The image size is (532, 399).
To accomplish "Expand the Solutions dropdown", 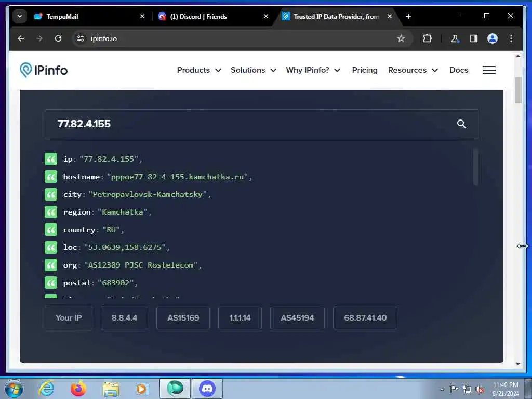I will pyautogui.click(x=253, y=70).
